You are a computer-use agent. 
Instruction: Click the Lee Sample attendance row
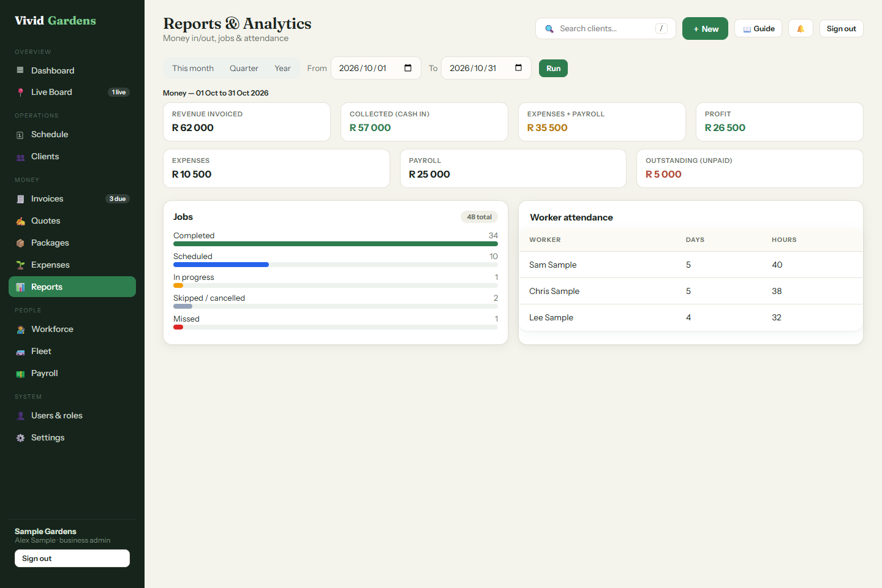690,317
